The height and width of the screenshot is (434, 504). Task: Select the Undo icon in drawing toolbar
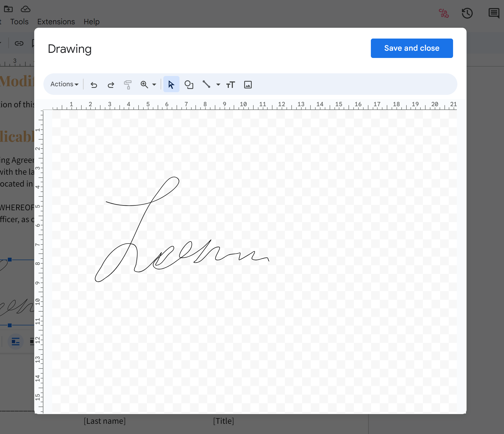94,84
